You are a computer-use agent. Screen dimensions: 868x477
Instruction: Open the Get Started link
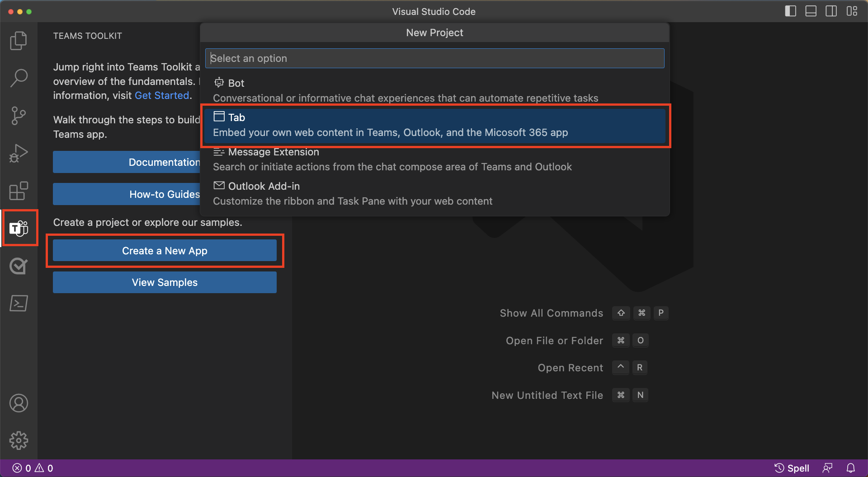click(162, 95)
